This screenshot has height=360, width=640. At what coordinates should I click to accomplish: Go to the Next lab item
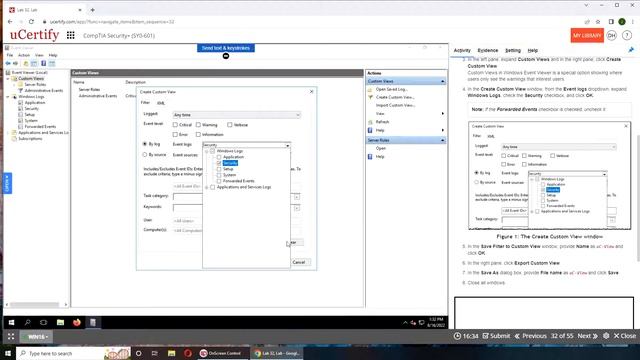[x=587, y=336]
